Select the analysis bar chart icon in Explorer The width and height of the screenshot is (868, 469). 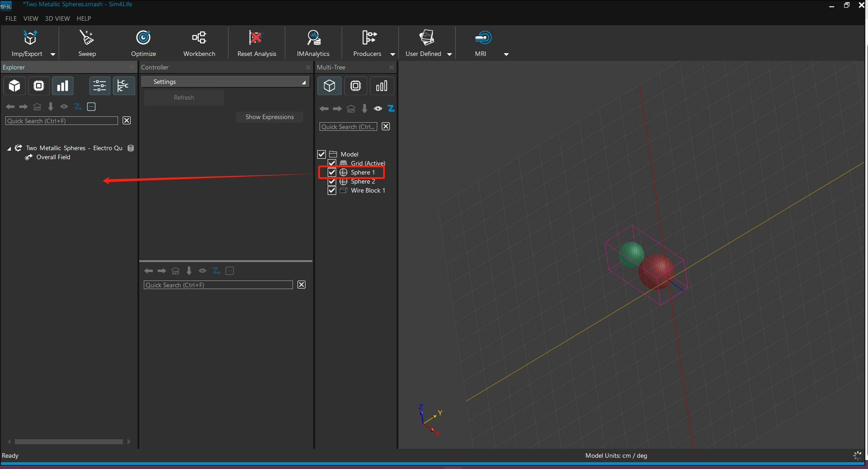click(x=63, y=86)
